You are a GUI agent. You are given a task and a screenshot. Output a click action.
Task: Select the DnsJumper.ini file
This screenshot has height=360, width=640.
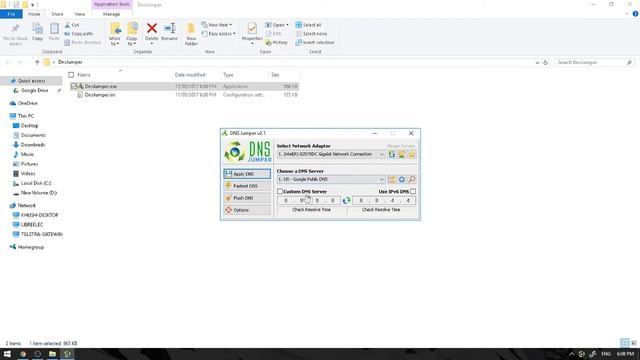coord(100,95)
